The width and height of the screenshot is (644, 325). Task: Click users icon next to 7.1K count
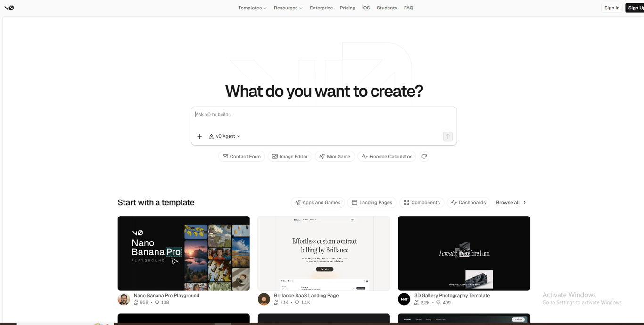point(276,303)
